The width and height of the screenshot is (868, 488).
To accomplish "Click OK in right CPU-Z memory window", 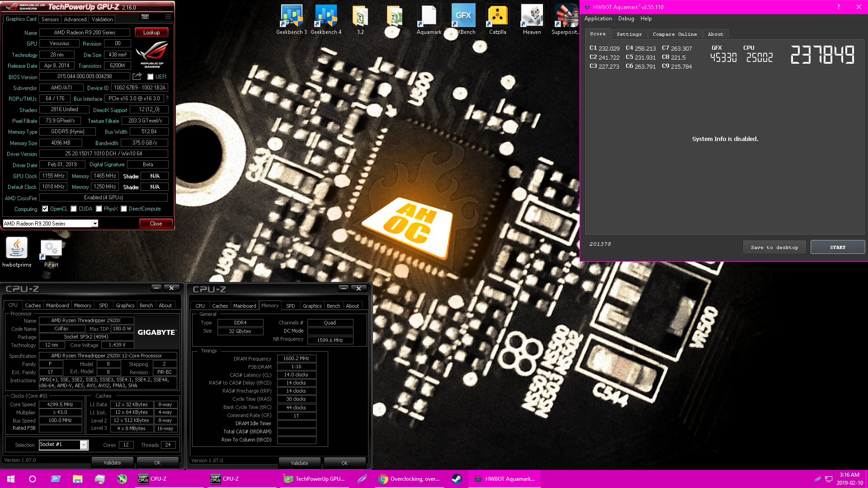I will (344, 463).
